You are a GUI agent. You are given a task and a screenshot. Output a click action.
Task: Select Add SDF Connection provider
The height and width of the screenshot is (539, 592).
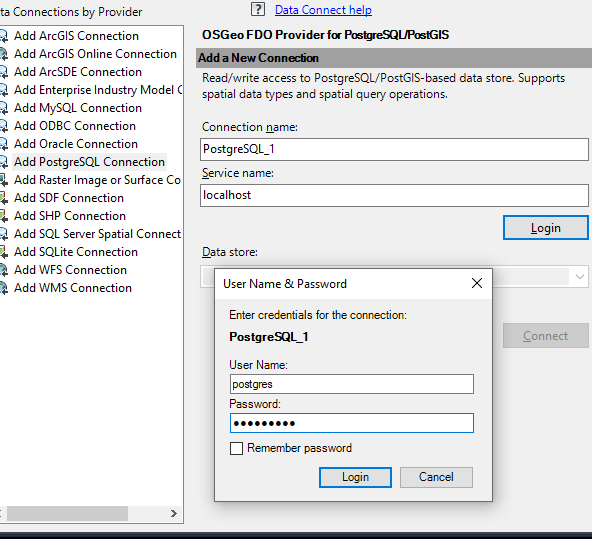(69, 198)
